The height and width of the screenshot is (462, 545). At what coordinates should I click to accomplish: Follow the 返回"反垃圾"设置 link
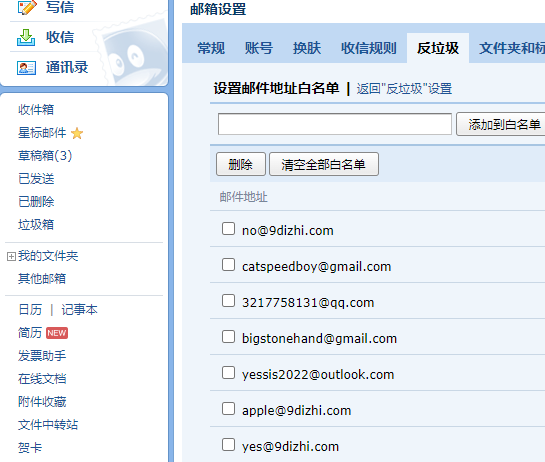pyautogui.click(x=404, y=89)
